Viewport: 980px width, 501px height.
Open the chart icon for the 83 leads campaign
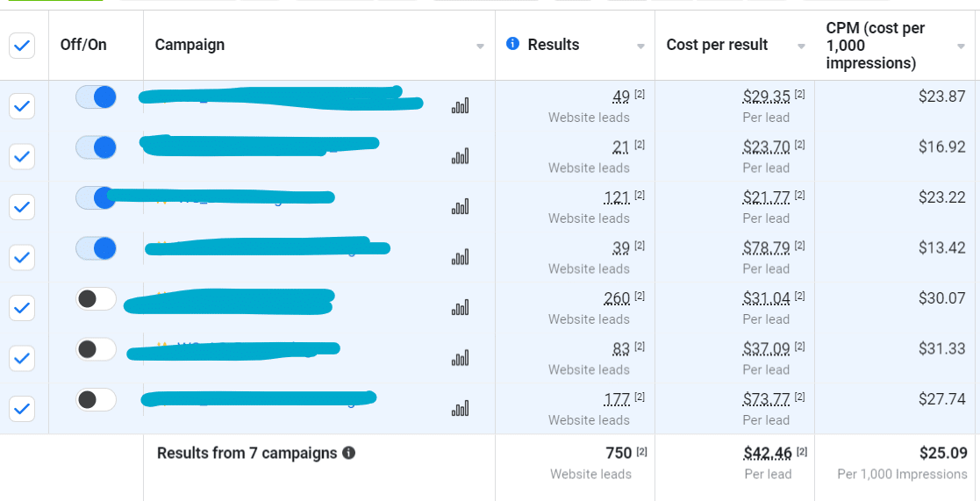click(x=460, y=358)
